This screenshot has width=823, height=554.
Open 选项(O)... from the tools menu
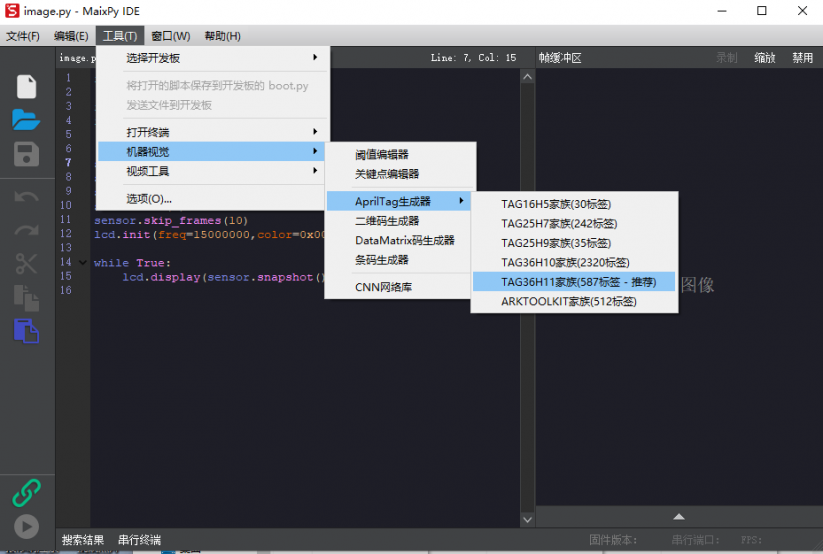(211, 199)
